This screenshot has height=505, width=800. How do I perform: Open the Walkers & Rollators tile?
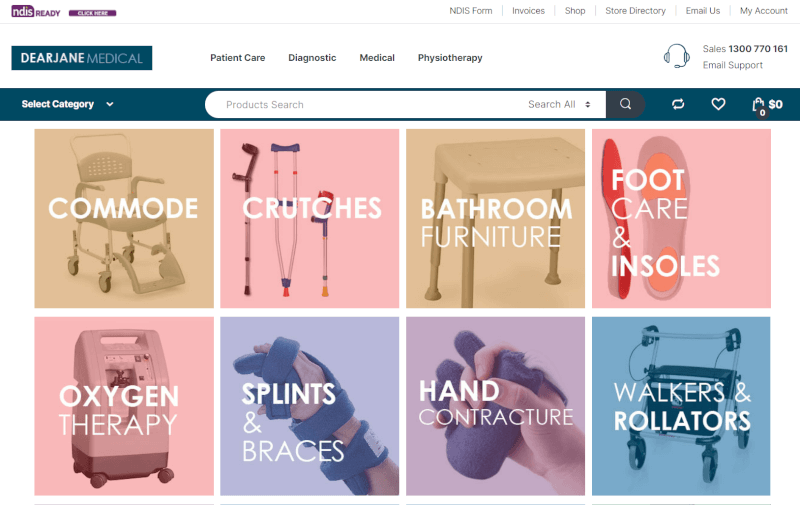click(x=681, y=406)
